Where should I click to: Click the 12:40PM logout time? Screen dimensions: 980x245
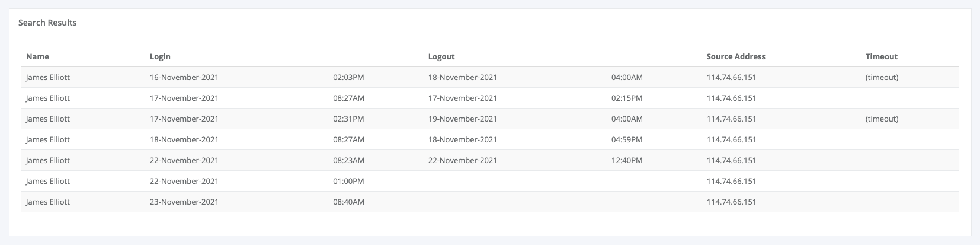(627, 160)
